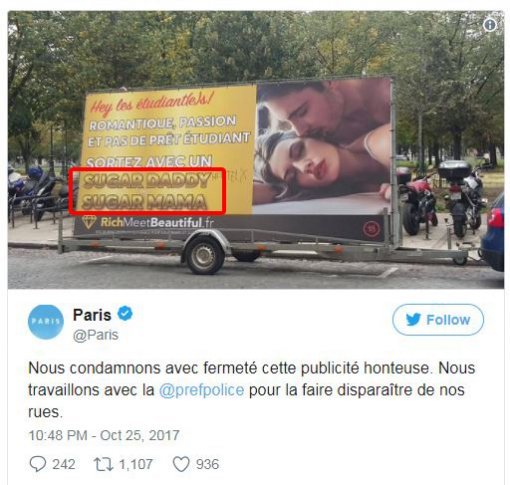Click the retweet arrows icon
Image resolution: width=510 pixels, height=485 pixels.
coord(104,464)
